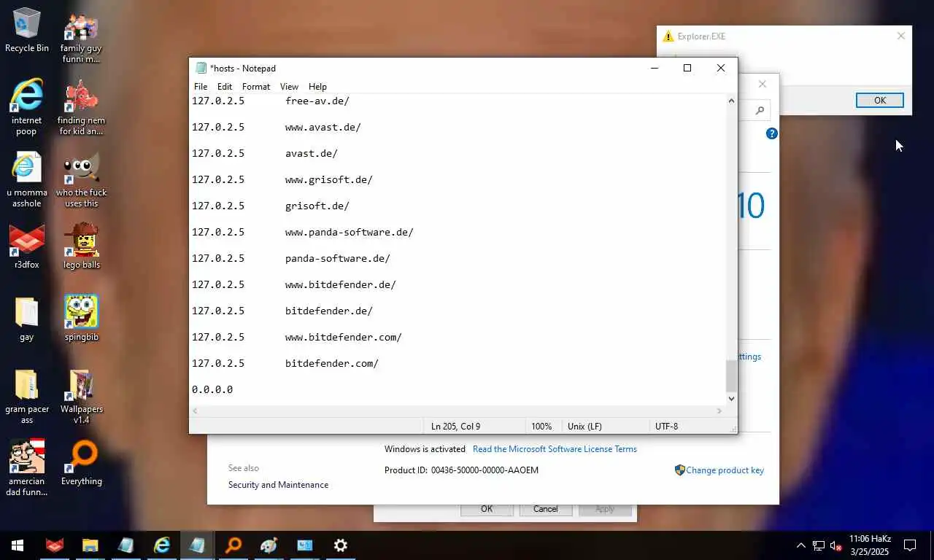
Task: Open the 'internet poop' Internet Explorer shortcut
Action: point(26,106)
